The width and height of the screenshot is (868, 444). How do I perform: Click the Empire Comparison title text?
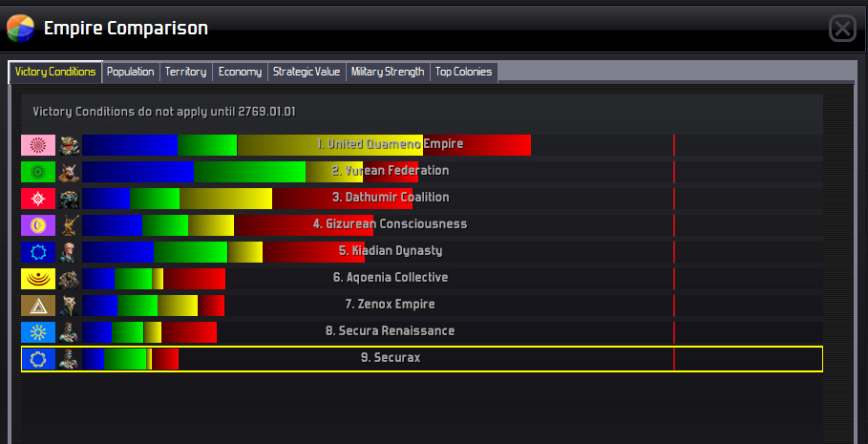click(126, 29)
